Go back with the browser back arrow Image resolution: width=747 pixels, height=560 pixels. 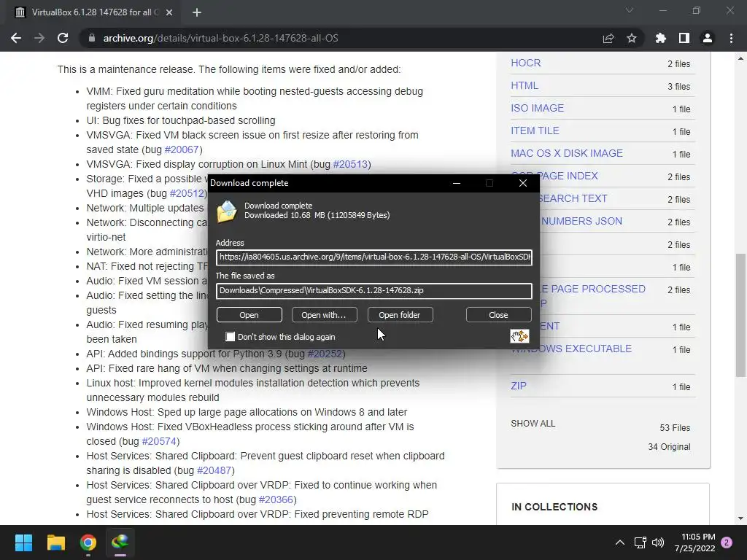16,38
